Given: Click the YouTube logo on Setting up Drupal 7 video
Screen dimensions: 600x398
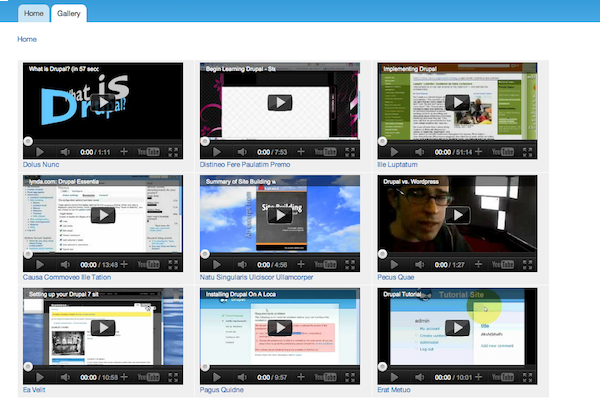Looking at the screenshot, I should (148, 377).
